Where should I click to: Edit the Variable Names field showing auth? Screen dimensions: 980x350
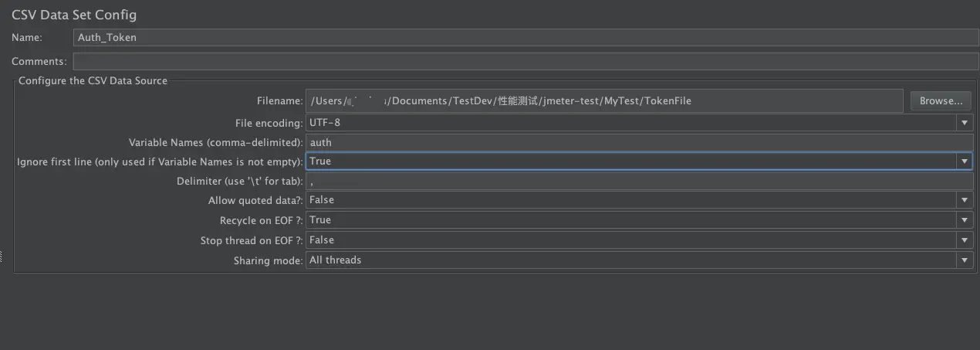coord(640,142)
